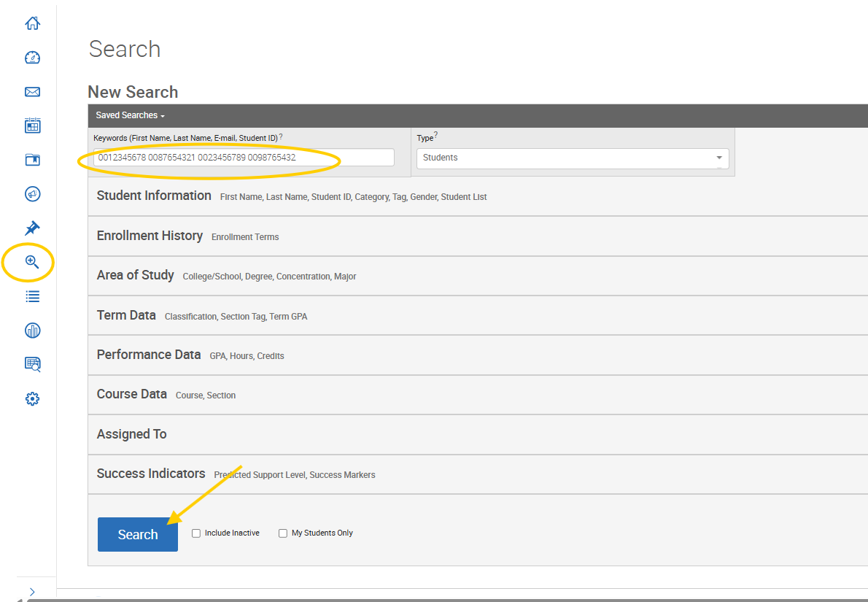Click the blue Search button

point(138,535)
